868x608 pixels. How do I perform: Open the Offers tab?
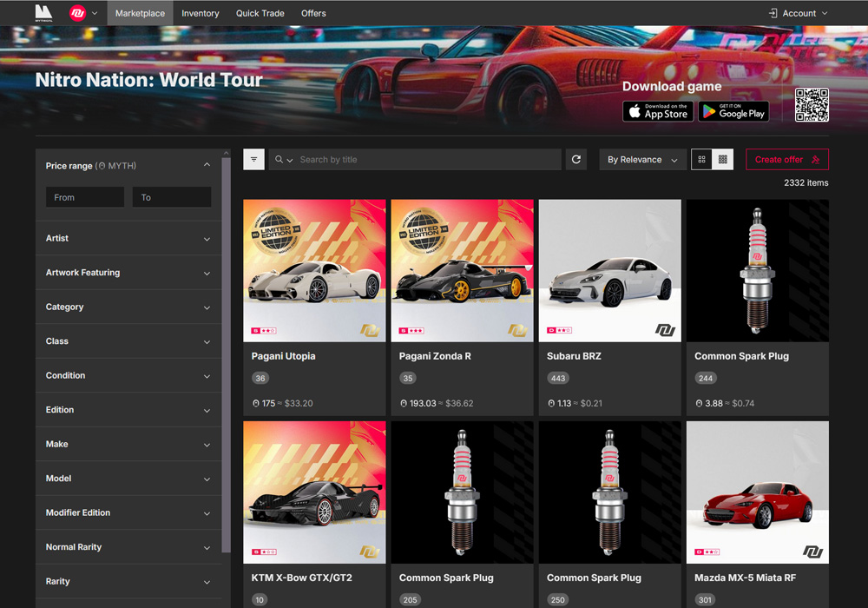pyautogui.click(x=313, y=13)
